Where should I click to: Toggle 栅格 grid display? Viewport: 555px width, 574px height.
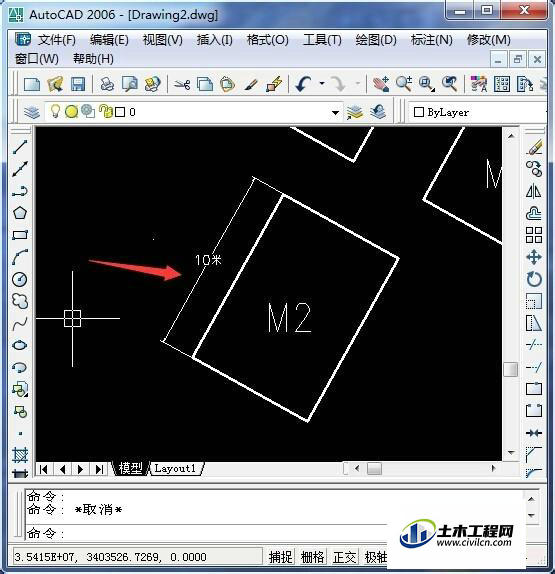[x=312, y=557]
